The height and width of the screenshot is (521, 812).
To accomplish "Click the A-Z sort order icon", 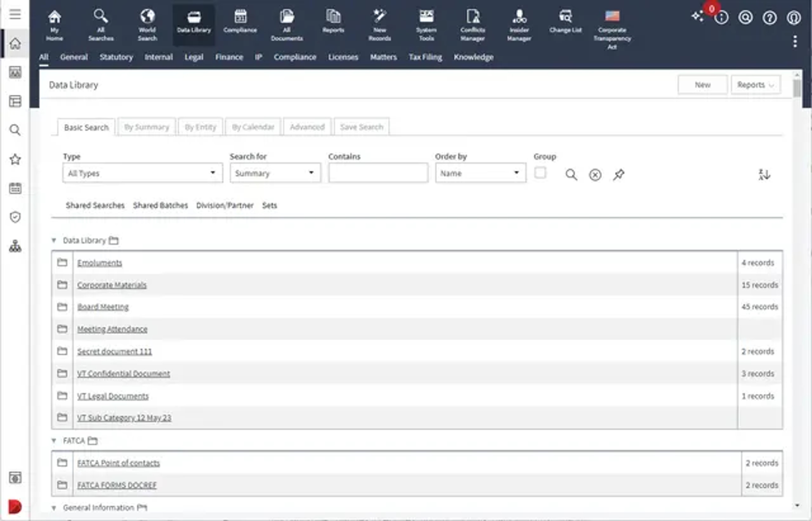I will pyautogui.click(x=764, y=175).
